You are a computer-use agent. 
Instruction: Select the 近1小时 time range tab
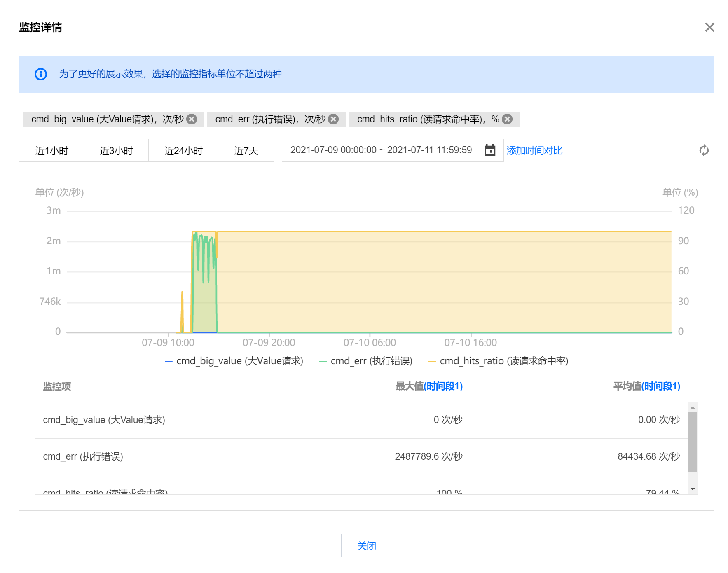(x=51, y=151)
